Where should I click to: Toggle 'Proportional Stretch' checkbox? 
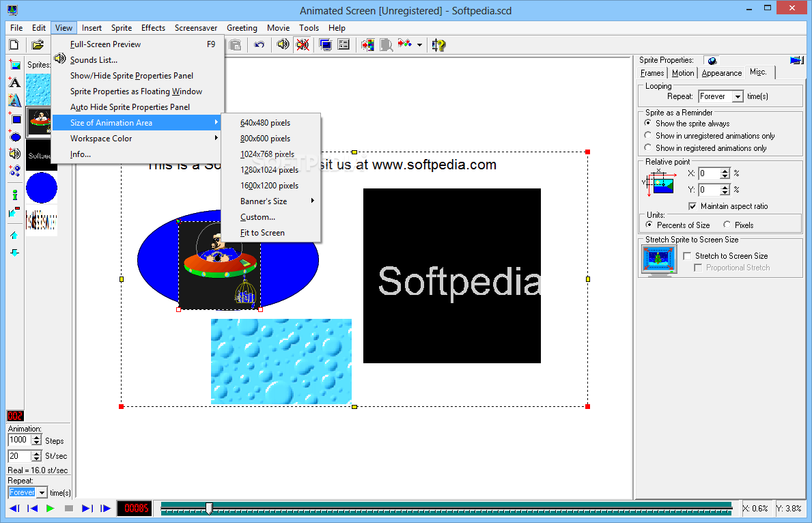point(731,268)
